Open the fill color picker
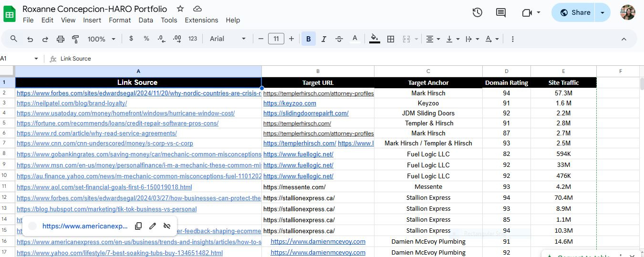 point(374,39)
